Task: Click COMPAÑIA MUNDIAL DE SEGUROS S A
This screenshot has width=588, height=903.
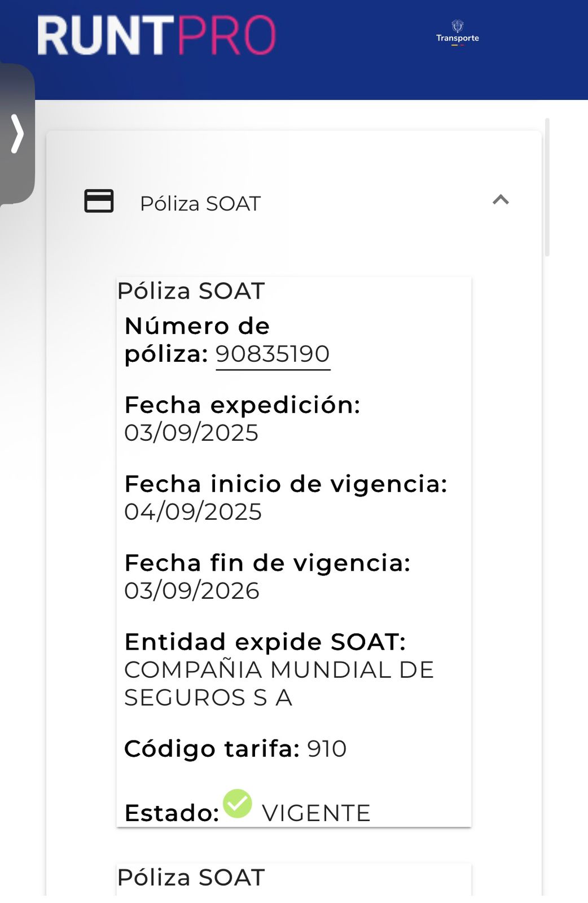Action: [279, 683]
